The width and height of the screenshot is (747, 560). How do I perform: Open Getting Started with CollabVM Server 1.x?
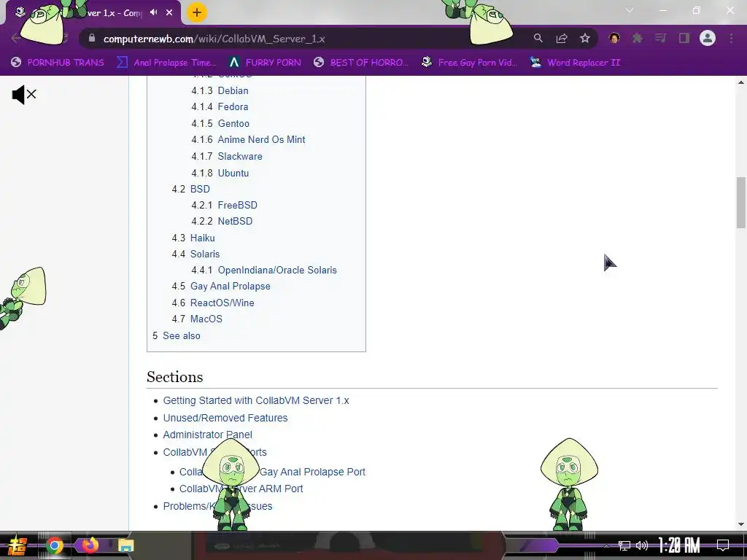256,400
